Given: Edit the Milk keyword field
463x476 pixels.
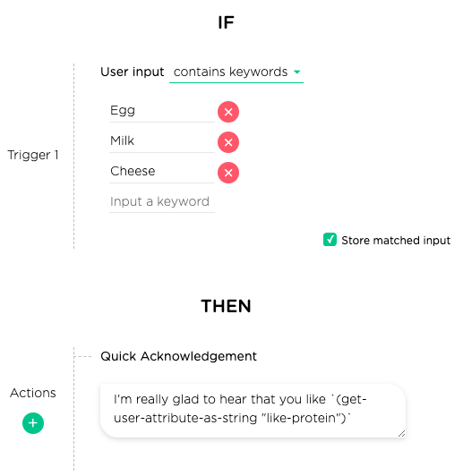Looking at the screenshot, I should click(x=162, y=141).
